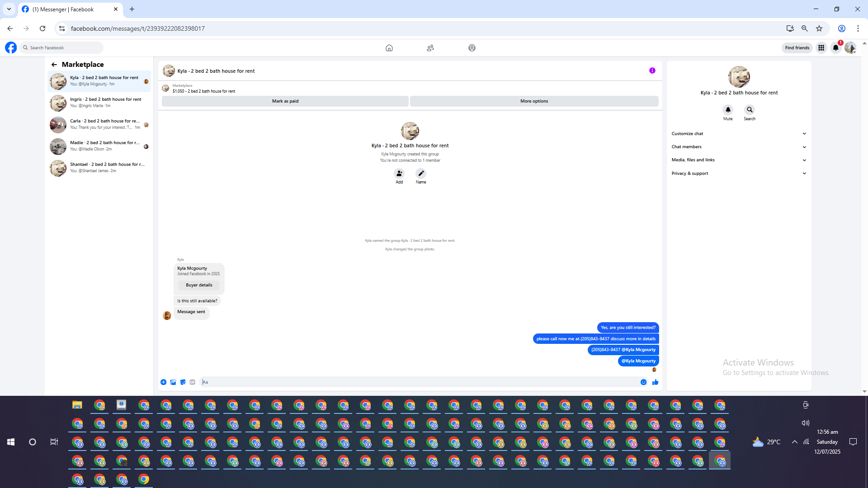This screenshot has width=868, height=488.
Task: Open Madie 2 bed 2 bath conversation
Action: 99,146
